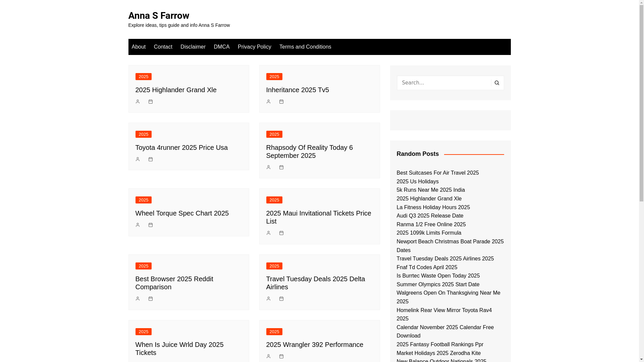Open post 2025 Highlander Grand Xle heading
The height and width of the screenshot is (362, 644).
pos(176,90)
